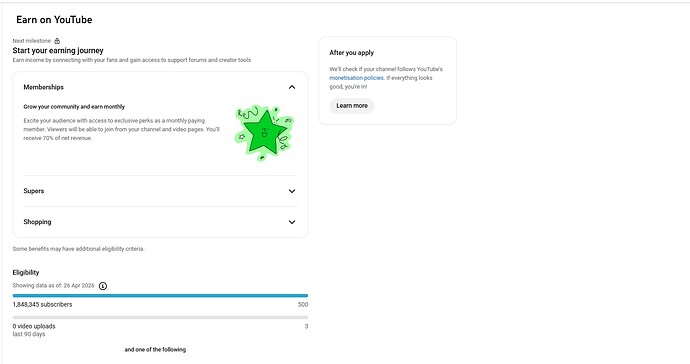Click the Showing data as of date text
The image size is (690, 364).
click(53, 286)
